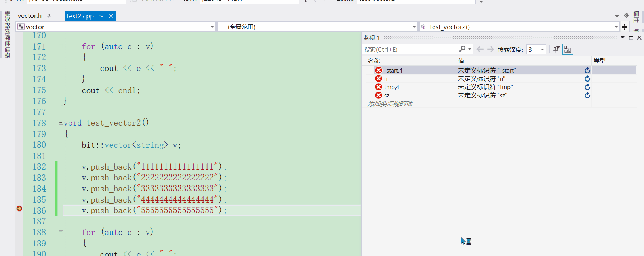Select the _start,4 watch entry
The width and height of the screenshot is (644, 256).
point(393,70)
